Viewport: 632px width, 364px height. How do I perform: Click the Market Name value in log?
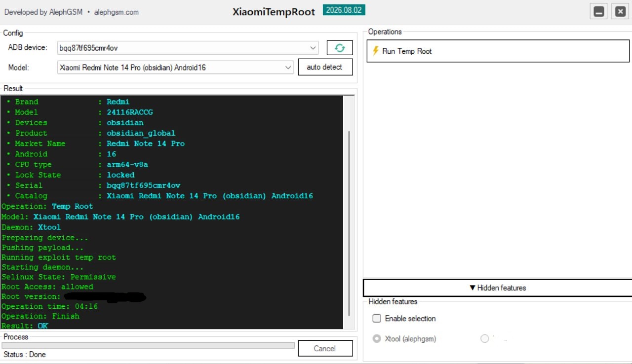coord(146,144)
